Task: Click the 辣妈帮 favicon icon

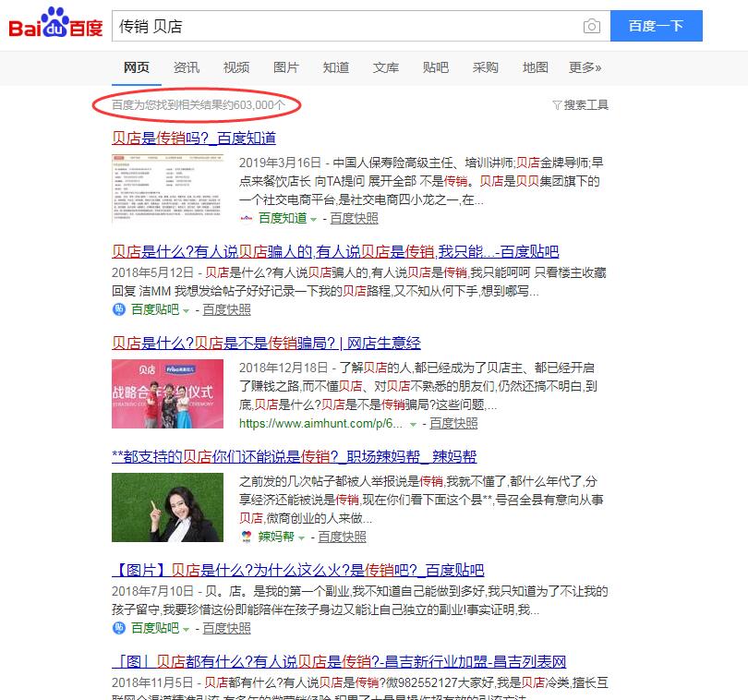Action: click(247, 537)
